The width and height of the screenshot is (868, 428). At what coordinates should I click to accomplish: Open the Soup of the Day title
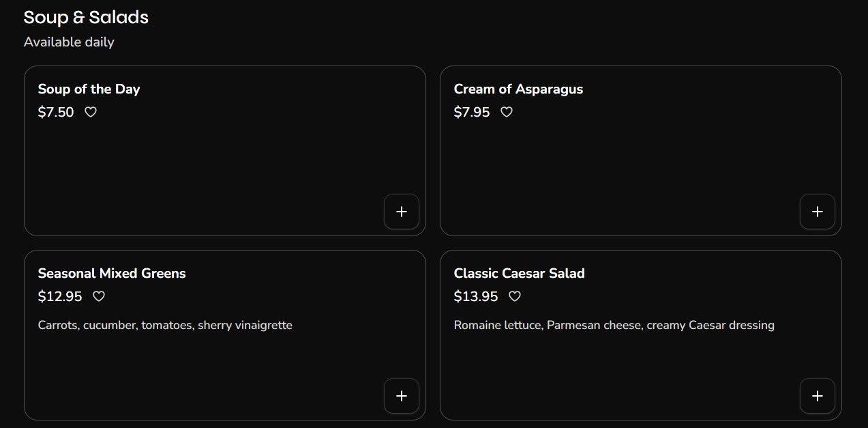tap(89, 89)
